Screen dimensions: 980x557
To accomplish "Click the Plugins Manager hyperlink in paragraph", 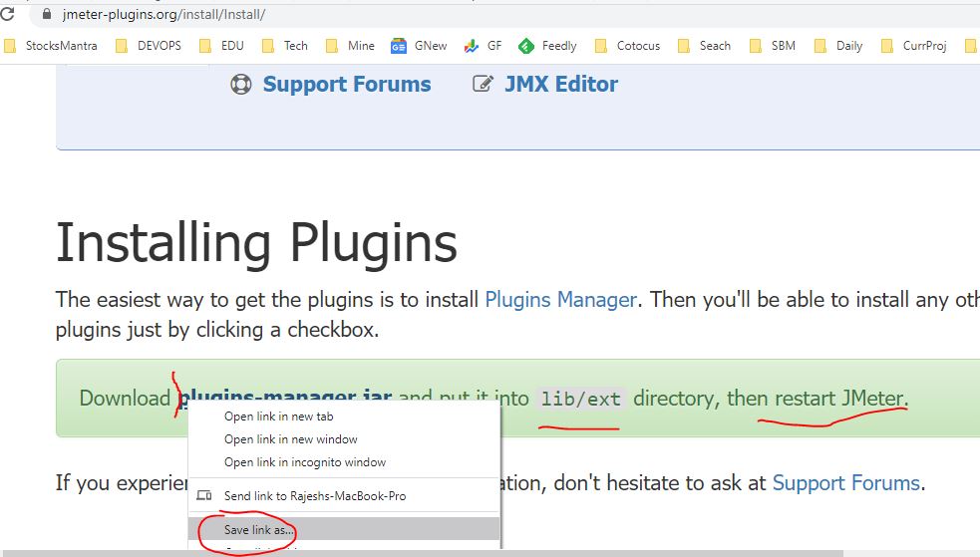I will [560, 299].
